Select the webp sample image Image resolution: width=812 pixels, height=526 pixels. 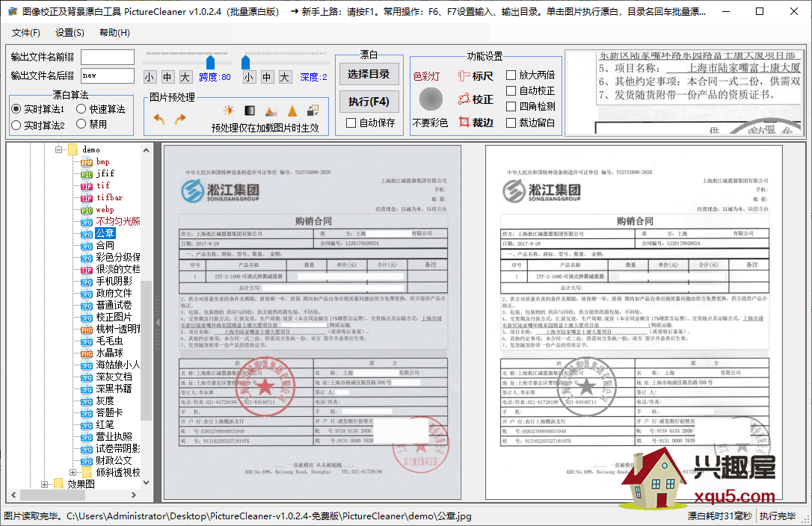click(105, 209)
